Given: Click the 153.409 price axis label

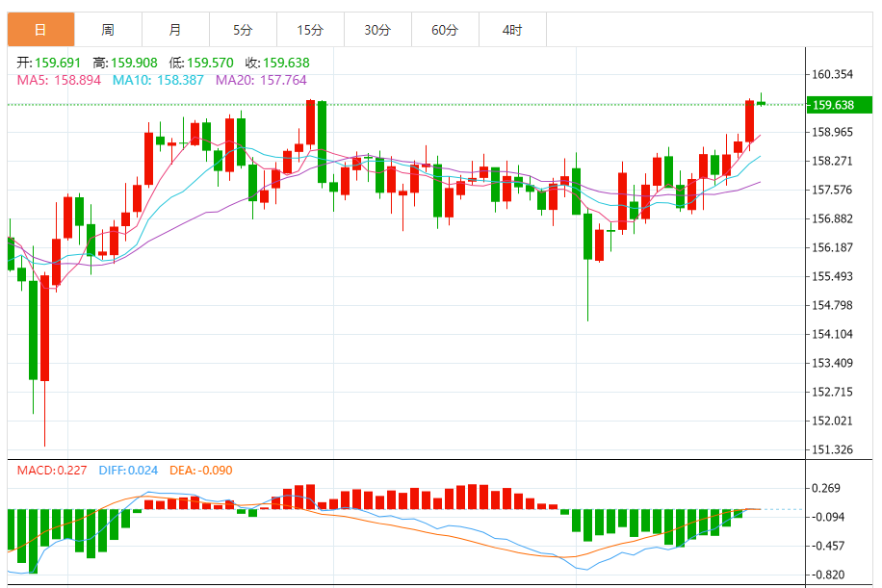Looking at the screenshot, I should pos(832,363).
